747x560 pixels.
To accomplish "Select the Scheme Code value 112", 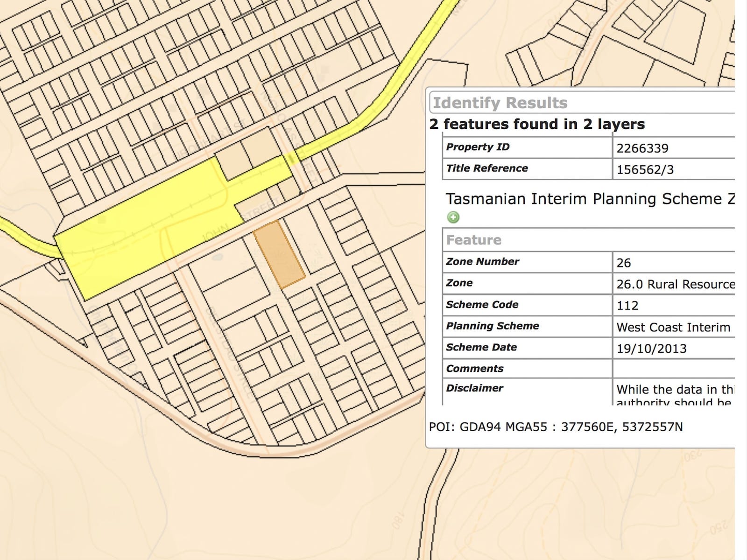I will (627, 306).
